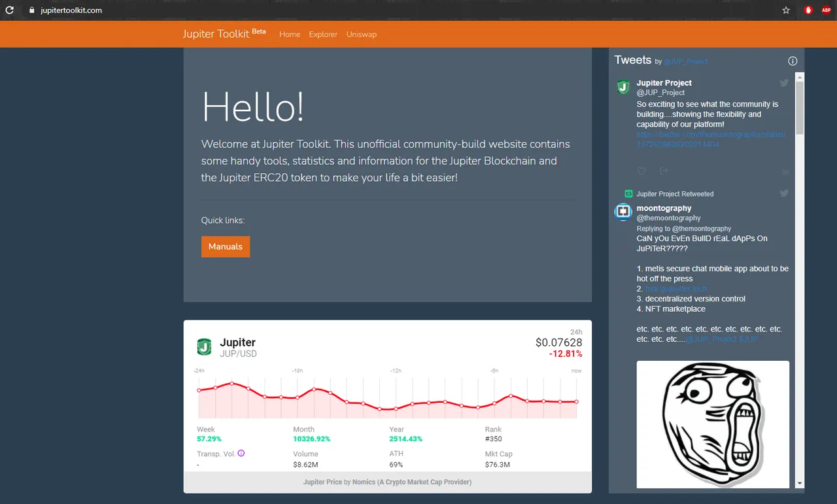The width and height of the screenshot is (837, 504).
Task: Click the ATH 69% value
Action: tap(396, 465)
